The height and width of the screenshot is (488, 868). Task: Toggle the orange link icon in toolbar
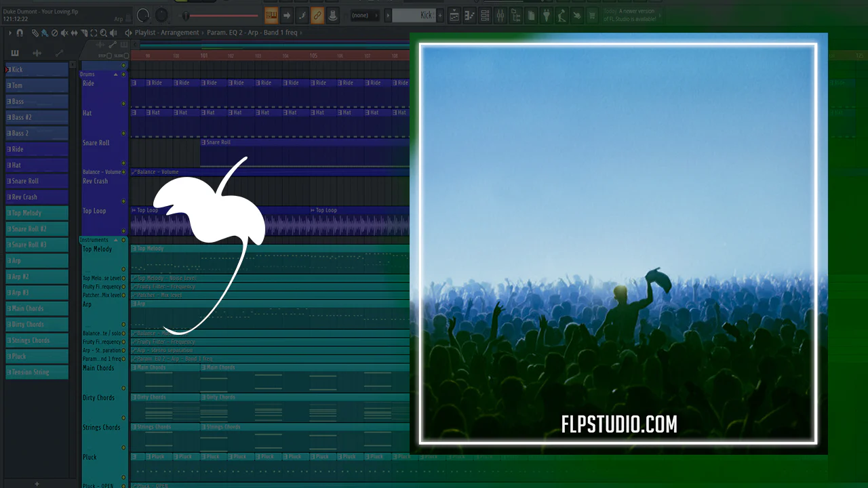317,15
